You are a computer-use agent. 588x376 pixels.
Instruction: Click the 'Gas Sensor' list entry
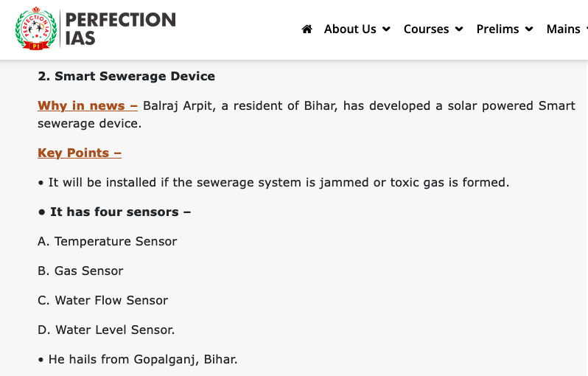(80, 271)
